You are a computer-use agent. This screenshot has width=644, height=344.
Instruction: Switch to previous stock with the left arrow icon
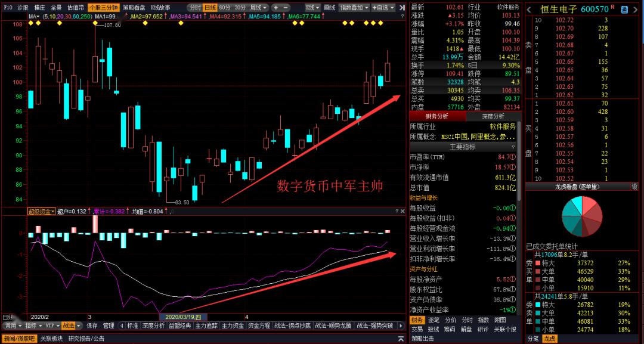click(529, 8)
